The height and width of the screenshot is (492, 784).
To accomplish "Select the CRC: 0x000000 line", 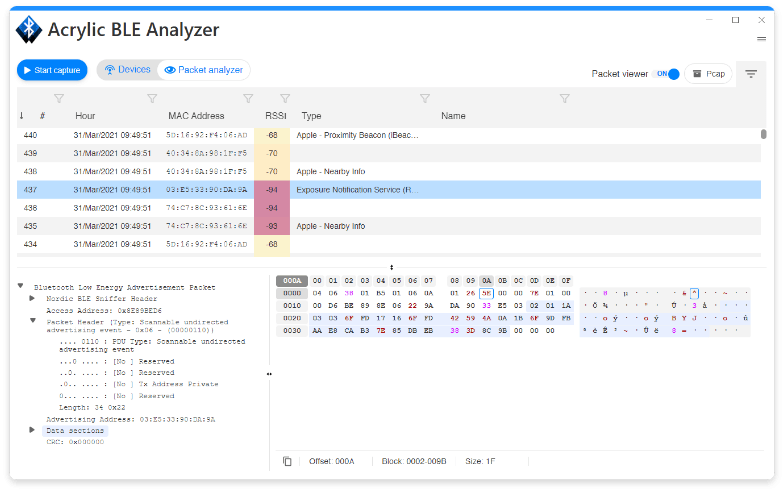I will [75, 442].
